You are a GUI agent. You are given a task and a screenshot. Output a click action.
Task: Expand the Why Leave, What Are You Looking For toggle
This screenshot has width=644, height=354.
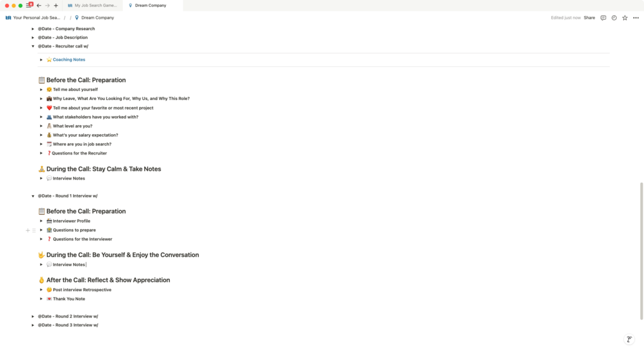point(41,99)
